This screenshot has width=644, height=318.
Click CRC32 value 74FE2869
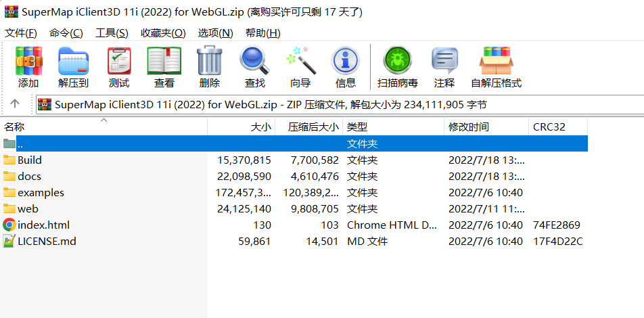pos(557,225)
